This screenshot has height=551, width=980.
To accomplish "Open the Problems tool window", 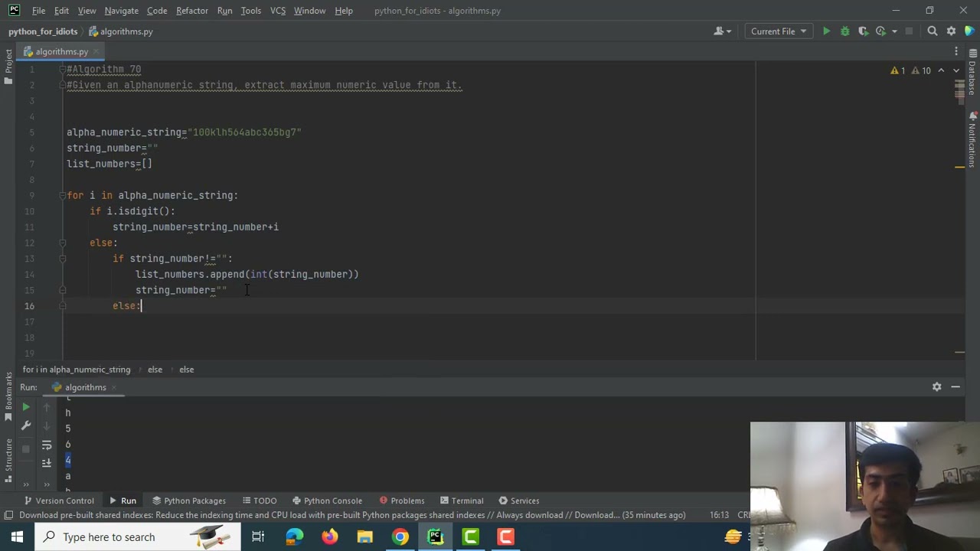I will 402,500.
